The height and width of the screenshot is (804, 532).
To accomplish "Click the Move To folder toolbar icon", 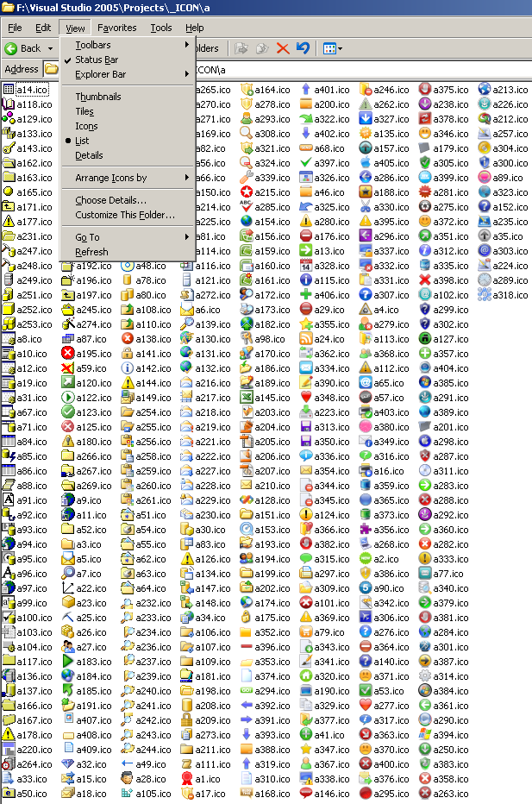I will pyautogui.click(x=241, y=48).
